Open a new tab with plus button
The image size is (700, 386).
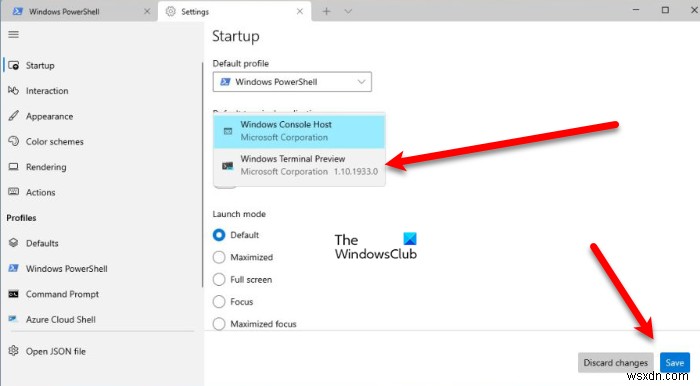pyautogui.click(x=326, y=12)
